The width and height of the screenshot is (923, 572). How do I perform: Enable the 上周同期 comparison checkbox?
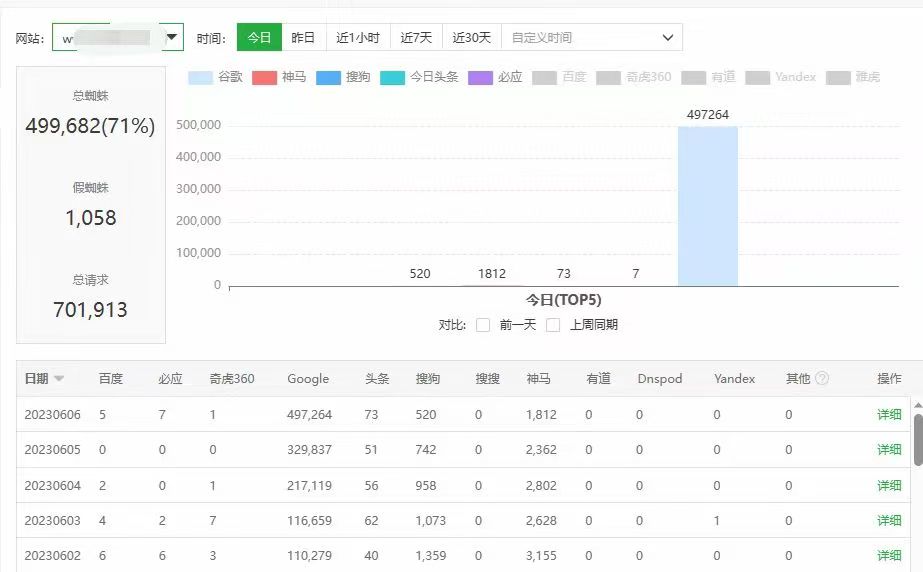[553, 325]
